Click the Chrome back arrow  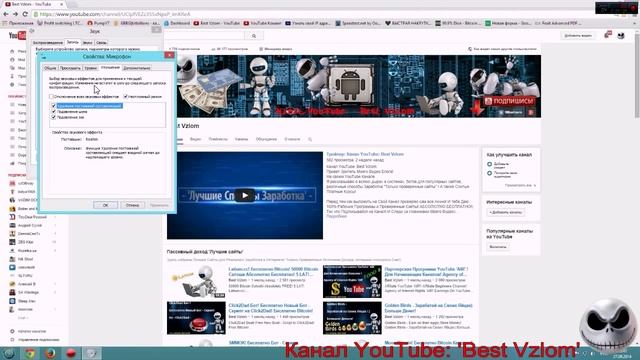click(6, 14)
